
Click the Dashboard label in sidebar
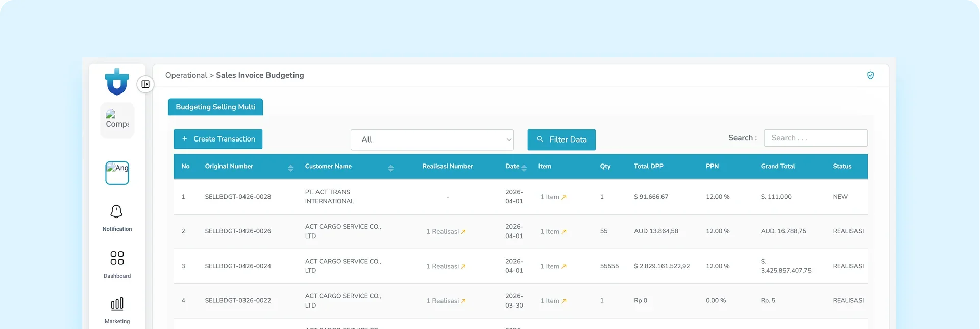(117, 276)
